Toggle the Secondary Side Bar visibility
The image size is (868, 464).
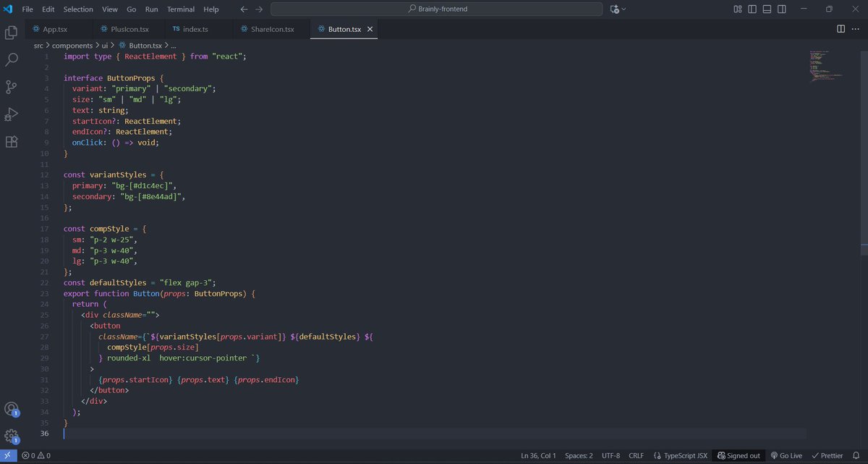coord(783,9)
